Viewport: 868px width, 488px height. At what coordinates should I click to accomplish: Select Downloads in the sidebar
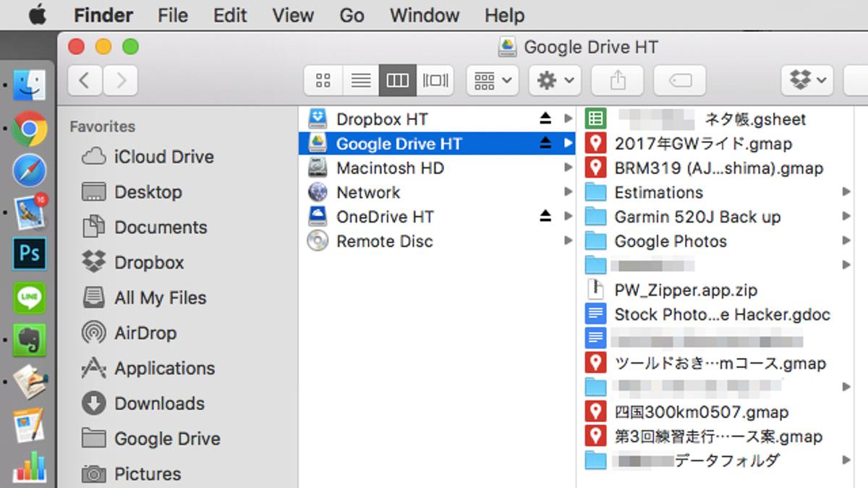tap(159, 403)
